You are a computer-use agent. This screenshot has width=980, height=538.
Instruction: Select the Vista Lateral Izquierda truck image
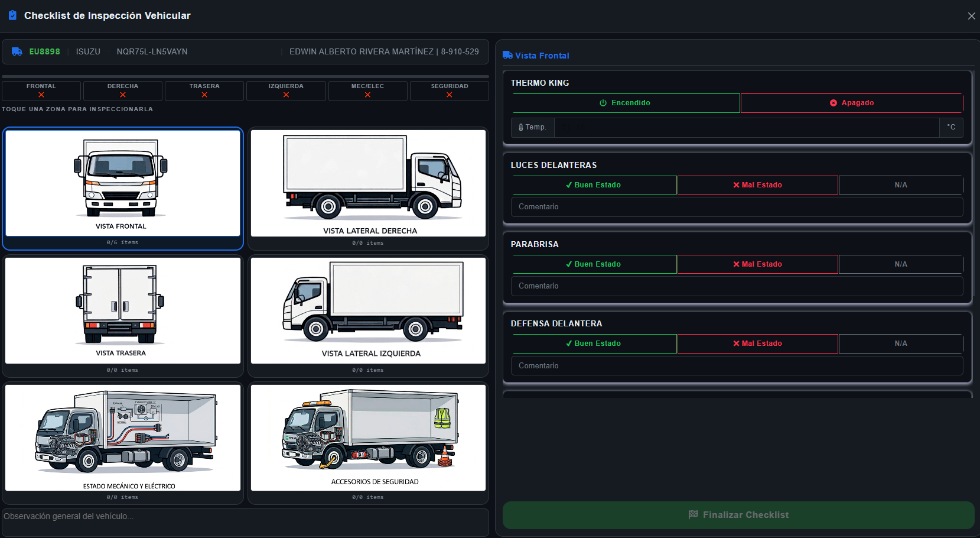point(368,310)
